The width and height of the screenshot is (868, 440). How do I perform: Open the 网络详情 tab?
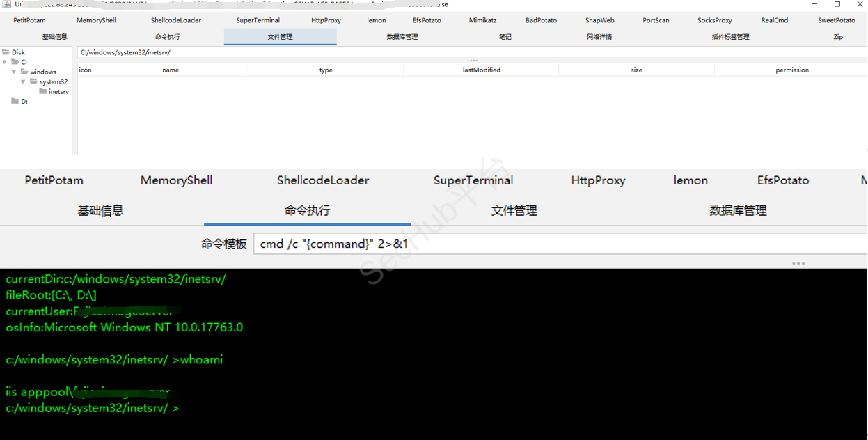coord(599,37)
